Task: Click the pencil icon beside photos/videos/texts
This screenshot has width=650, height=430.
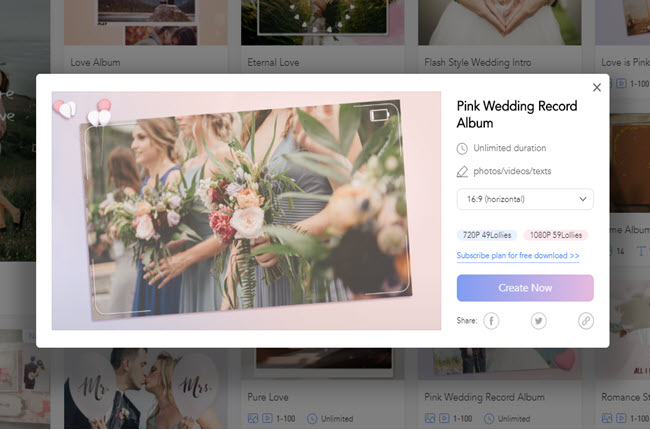Action: click(462, 171)
